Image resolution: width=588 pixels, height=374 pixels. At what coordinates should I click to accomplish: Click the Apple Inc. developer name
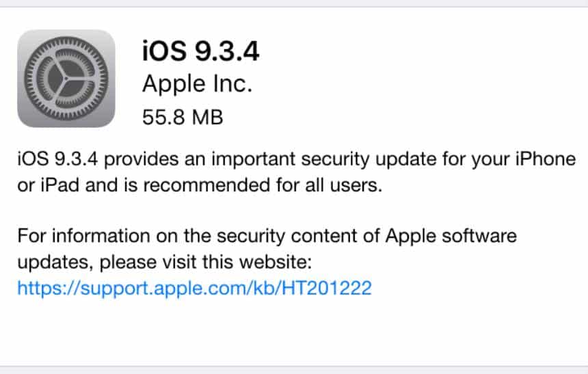197,83
